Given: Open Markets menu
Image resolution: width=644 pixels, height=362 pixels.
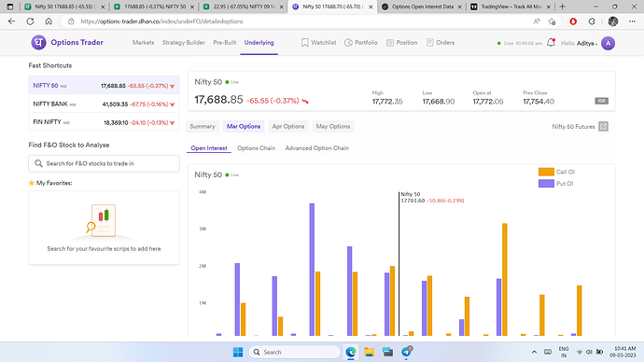Looking at the screenshot, I should pyautogui.click(x=144, y=43).
